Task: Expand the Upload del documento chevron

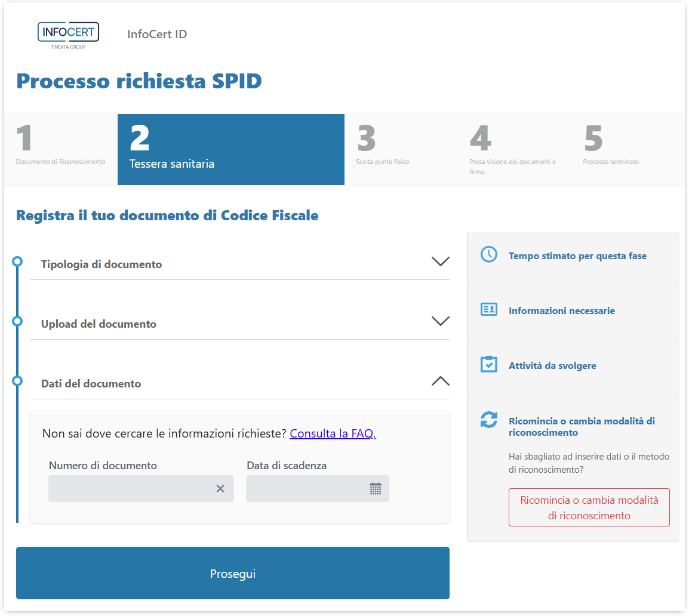Action: point(440,321)
